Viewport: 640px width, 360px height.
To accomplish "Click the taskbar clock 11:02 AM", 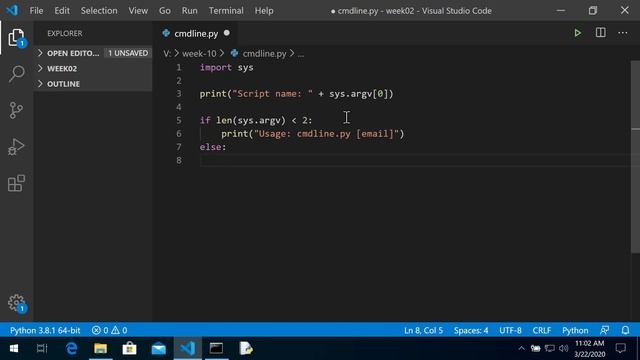I will (589, 343).
